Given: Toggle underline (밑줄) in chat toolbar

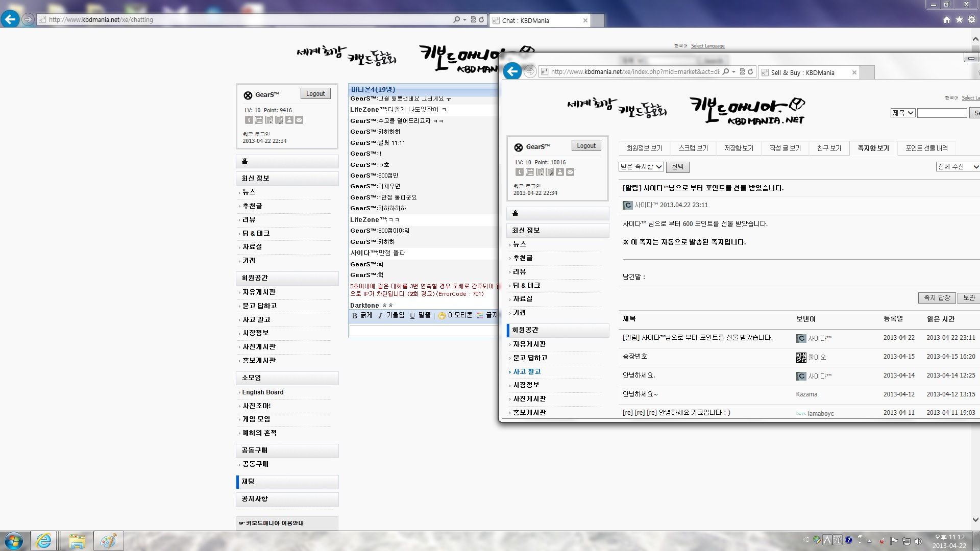Looking at the screenshot, I should click(x=420, y=315).
